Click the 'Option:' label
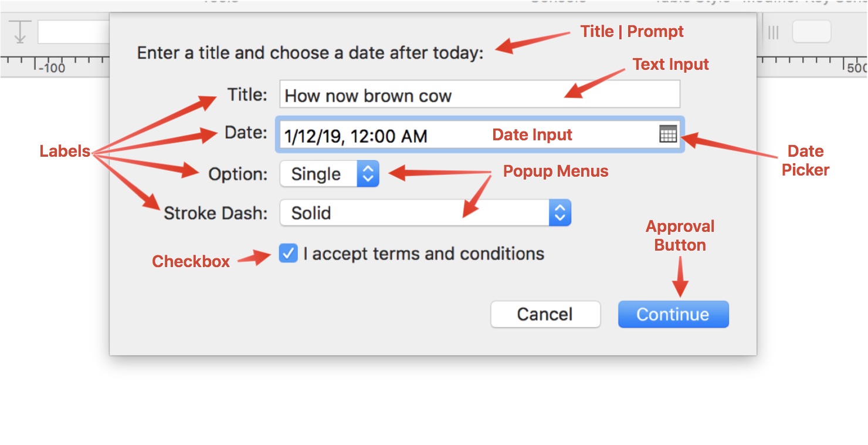 point(238,174)
